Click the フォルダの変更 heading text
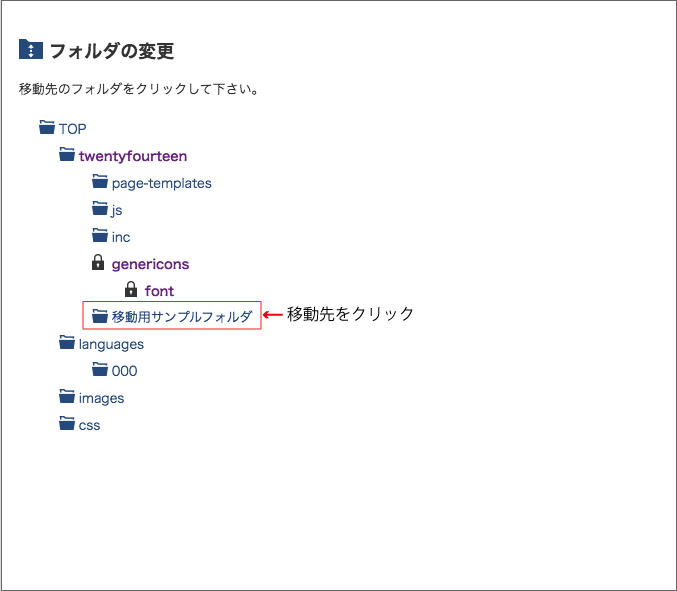This screenshot has width=677, height=591. click(x=112, y=51)
